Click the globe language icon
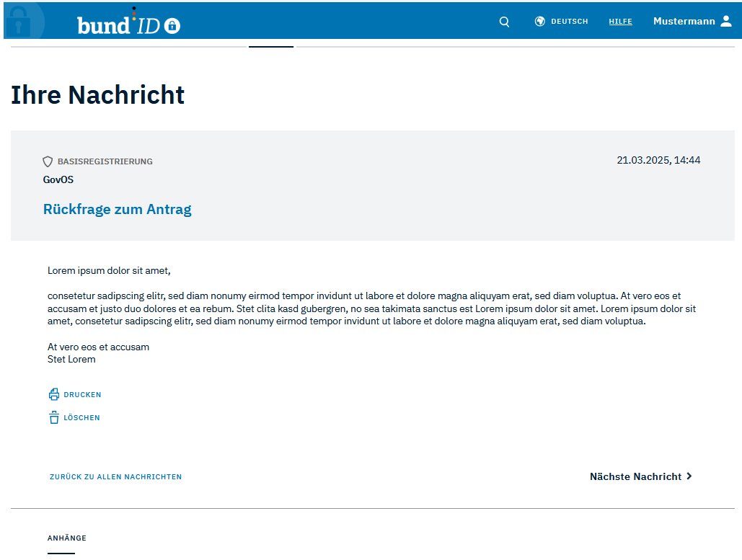 [539, 22]
